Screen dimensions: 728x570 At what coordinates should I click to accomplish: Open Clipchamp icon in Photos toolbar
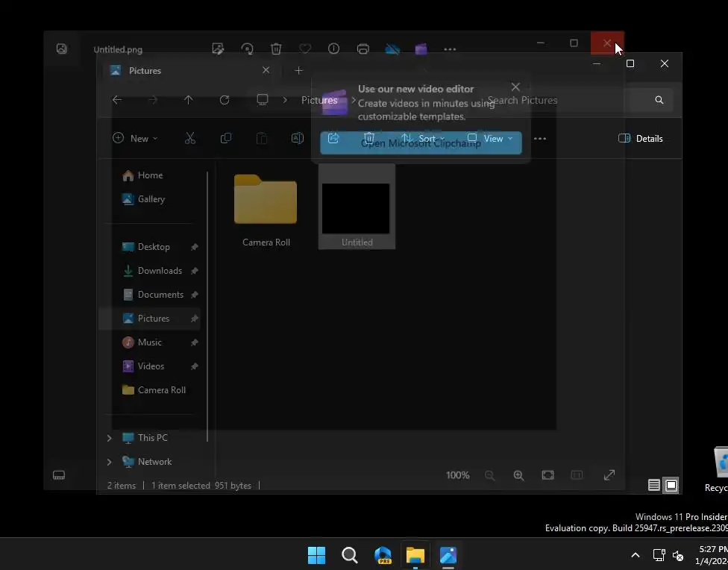click(421, 48)
